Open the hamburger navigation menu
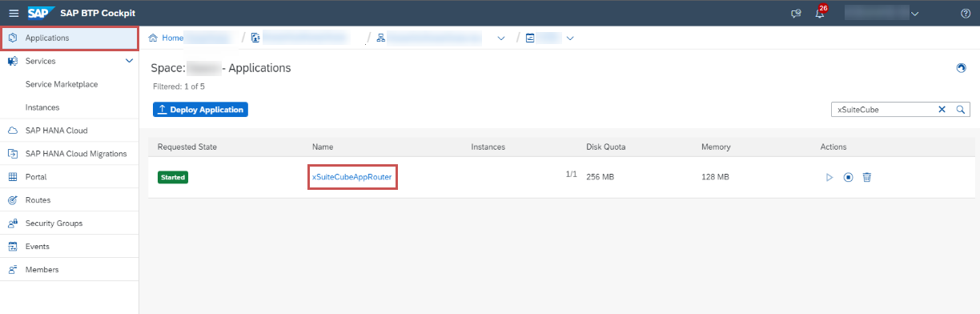Image resolution: width=980 pixels, height=314 pixels. [13, 13]
